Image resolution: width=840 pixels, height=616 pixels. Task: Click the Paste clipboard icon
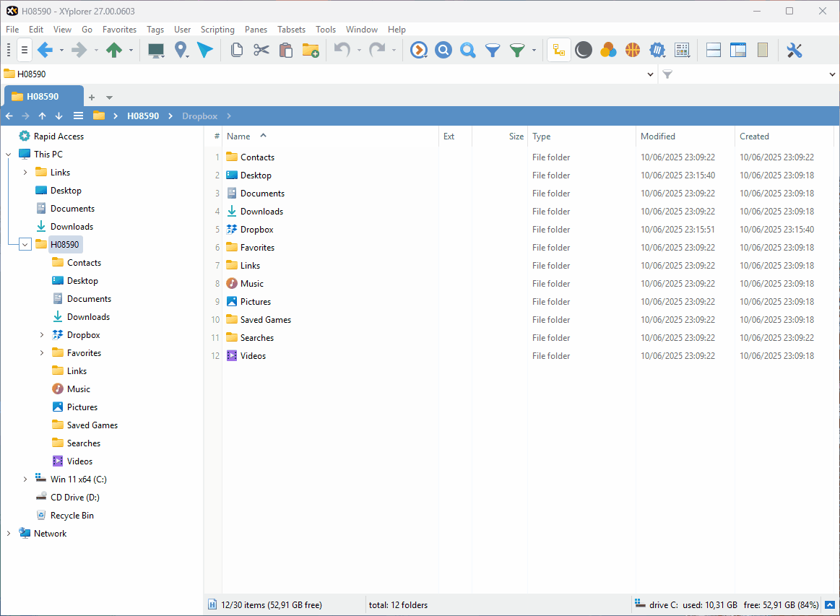point(286,50)
